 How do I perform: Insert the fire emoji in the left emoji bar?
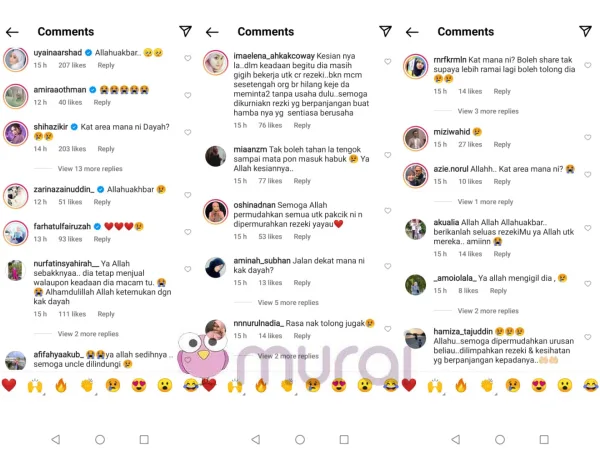click(61, 385)
